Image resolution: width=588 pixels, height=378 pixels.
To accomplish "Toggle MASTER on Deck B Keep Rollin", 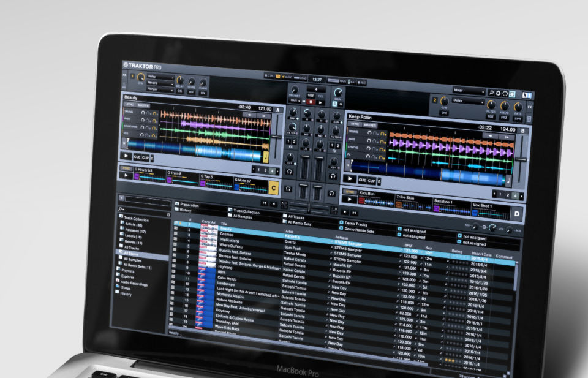I will [x=371, y=125].
